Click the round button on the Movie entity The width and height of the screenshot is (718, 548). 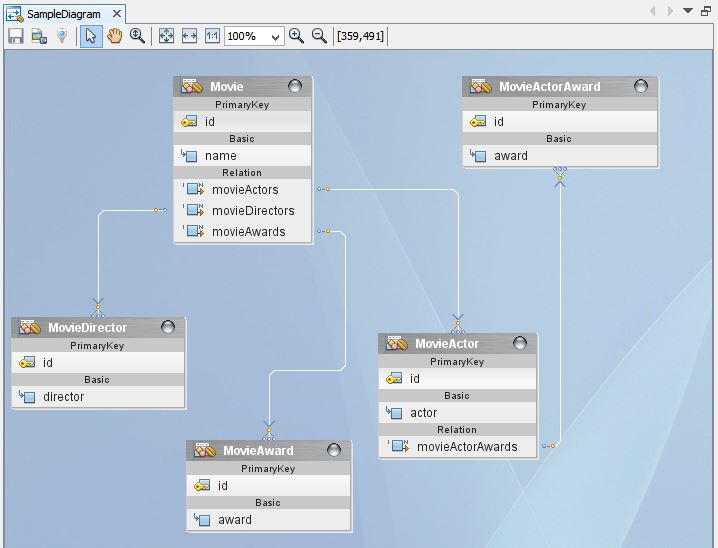point(295,86)
